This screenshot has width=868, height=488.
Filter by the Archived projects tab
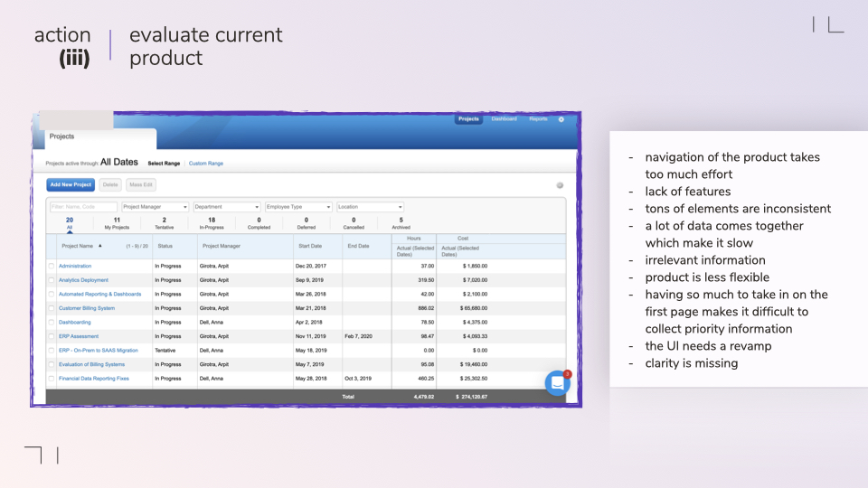click(401, 223)
